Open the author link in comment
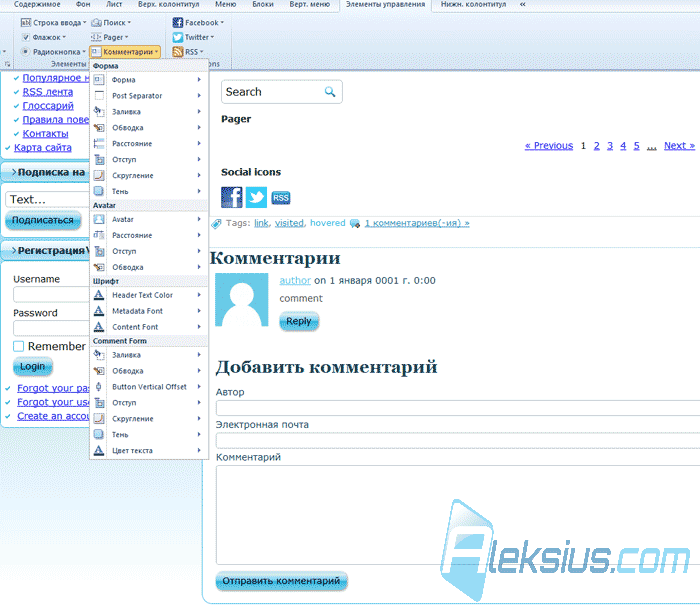700x608 pixels. (295, 280)
